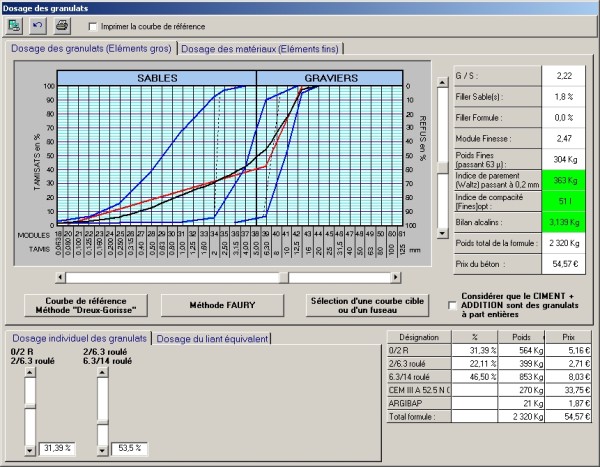Switch to 'Dosage des matériaux (Eléments fins)' tab

pos(260,48)
